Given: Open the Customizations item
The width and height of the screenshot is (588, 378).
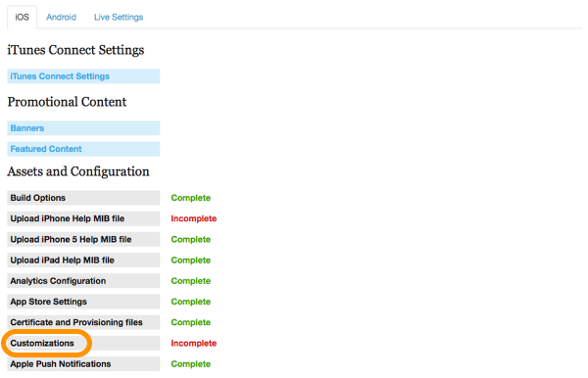Looking at the screenshot, I should (x=83, y=343).
